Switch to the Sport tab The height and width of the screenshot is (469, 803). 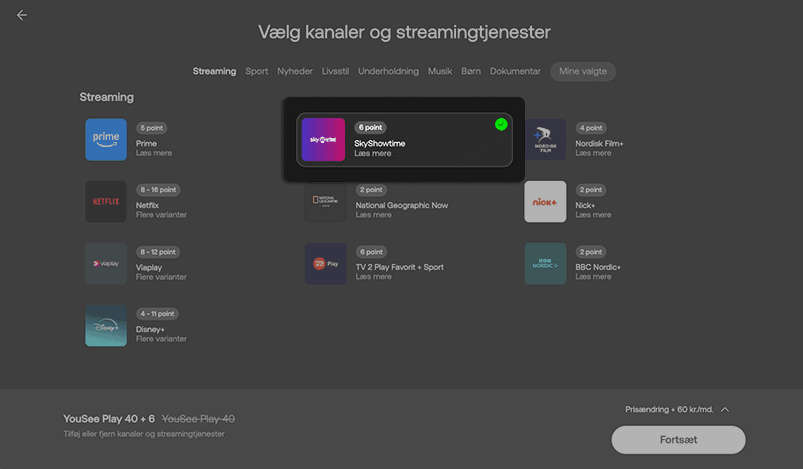[257, 71]
